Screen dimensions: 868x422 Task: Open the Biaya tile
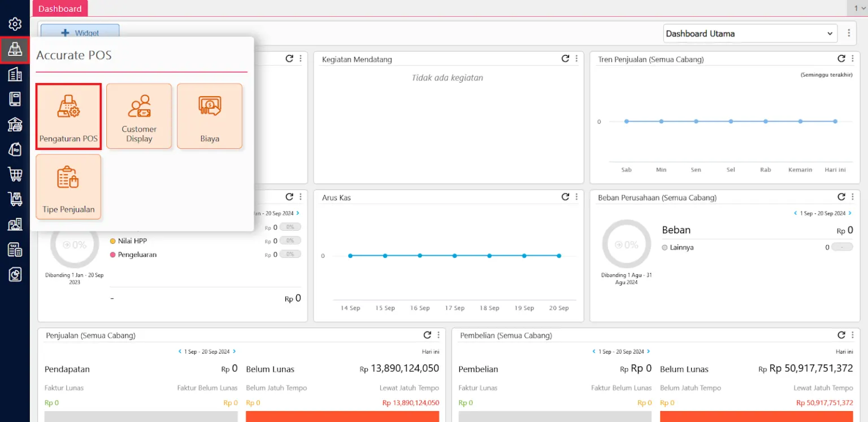point(210,117)
